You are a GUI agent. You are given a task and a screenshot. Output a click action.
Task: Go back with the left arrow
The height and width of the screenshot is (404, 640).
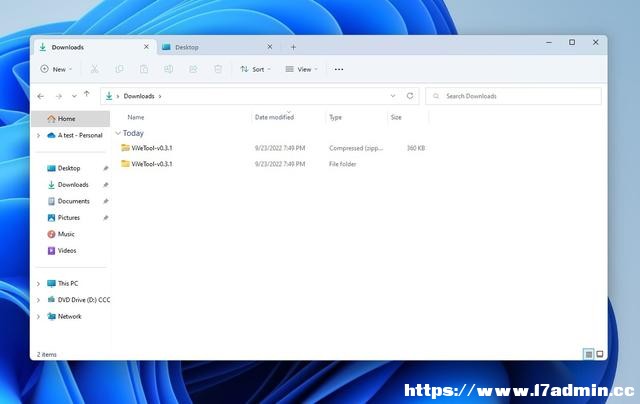pos(40,96)
